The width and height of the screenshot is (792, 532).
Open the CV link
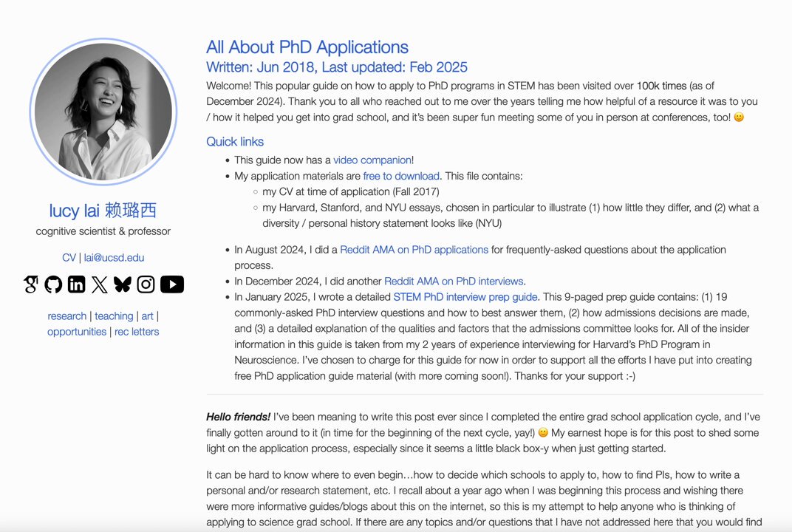69,258
